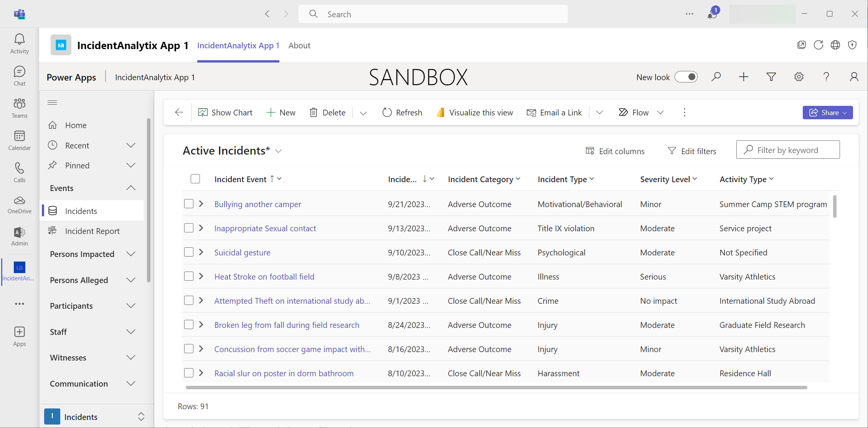
Task: Select Incident Report in navigation
Action: click(x=92, y=231)
